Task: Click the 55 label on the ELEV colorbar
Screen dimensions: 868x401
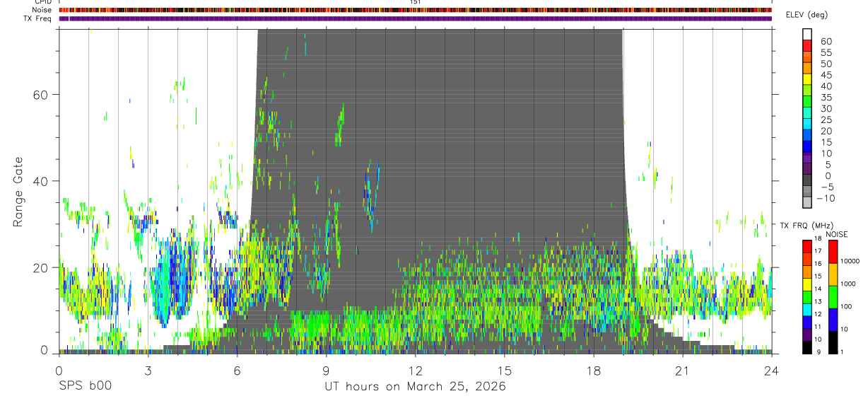Action: coord(826,52)
